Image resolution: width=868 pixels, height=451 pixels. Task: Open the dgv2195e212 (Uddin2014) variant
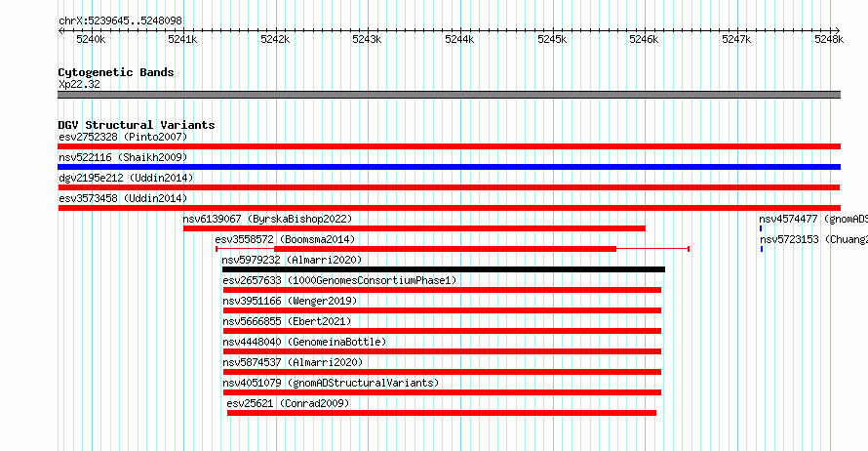[126, 178]
